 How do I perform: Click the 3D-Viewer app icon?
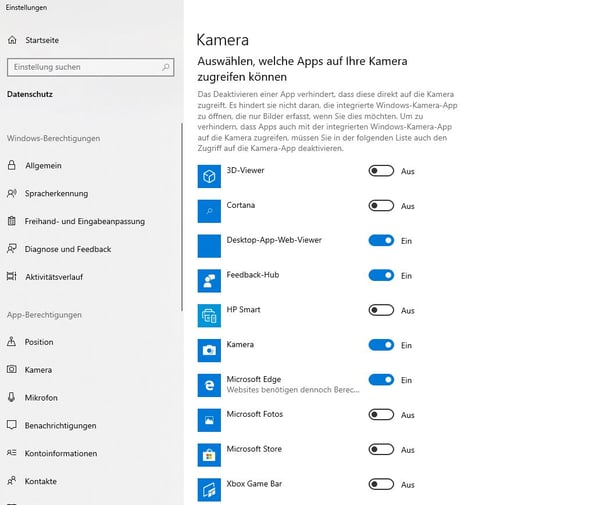click(x=209, y=176)
